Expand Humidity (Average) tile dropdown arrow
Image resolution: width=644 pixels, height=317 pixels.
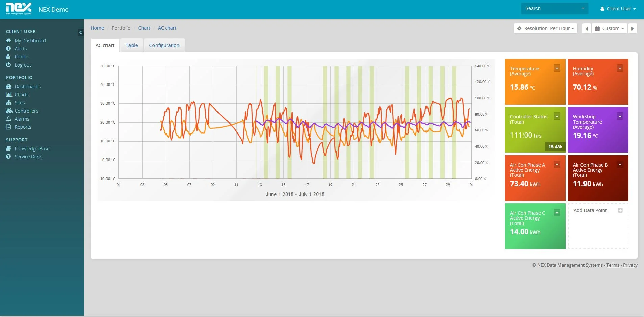pyautogui.click(x=620, y=68)
